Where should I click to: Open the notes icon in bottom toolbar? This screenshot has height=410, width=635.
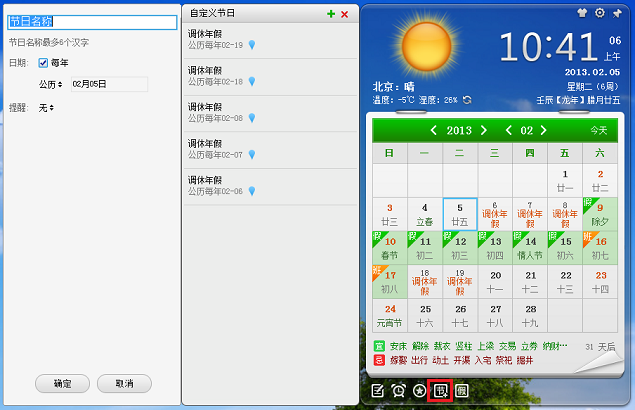[377, 391]
